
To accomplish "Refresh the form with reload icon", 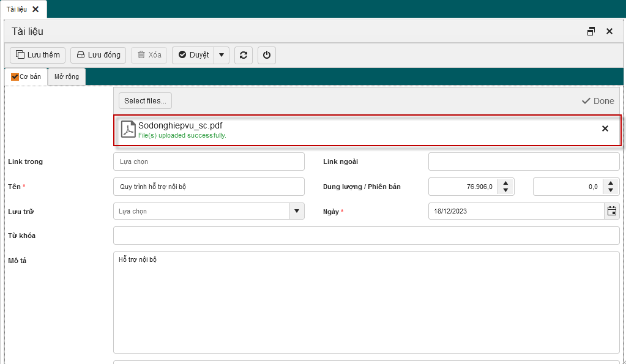I will pyautogui.click(x=244, y=55).
